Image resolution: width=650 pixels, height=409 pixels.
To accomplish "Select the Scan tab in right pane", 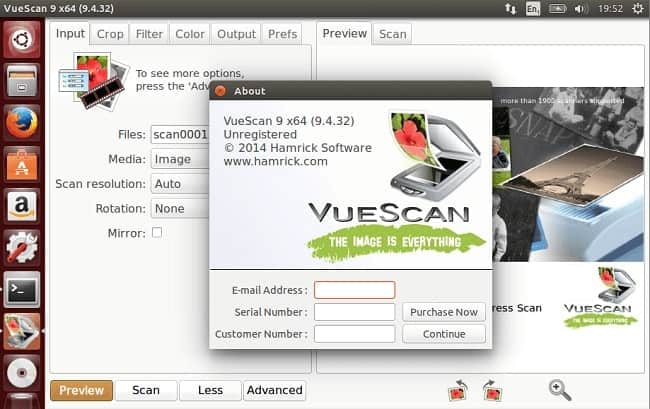I will pos(393,34).
